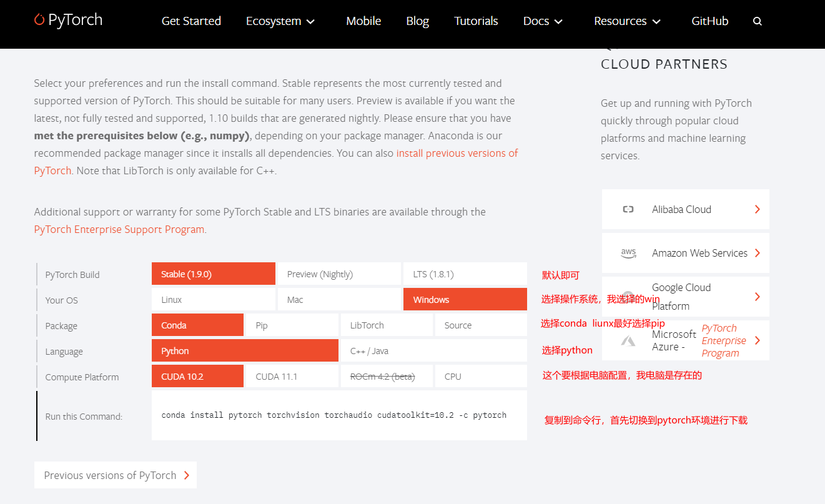Select Python language option
The width and height of the screenshot is (825, 504).
point(245,351)
